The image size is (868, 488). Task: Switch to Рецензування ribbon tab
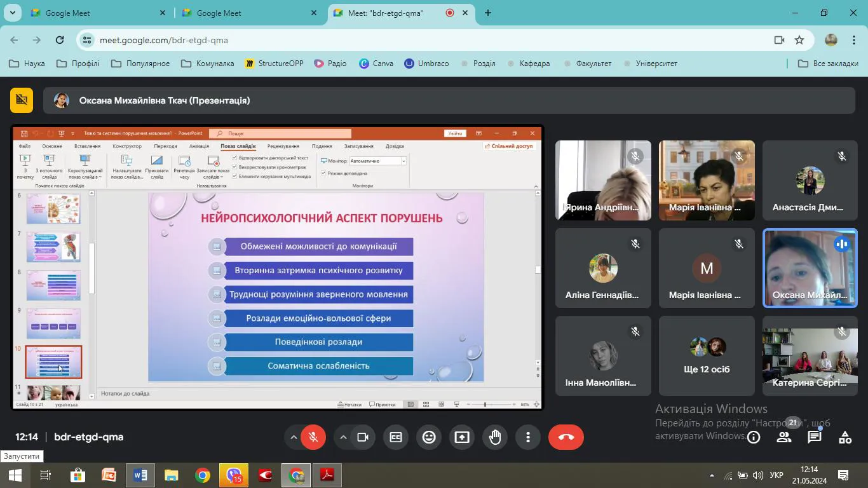(283, 146)
